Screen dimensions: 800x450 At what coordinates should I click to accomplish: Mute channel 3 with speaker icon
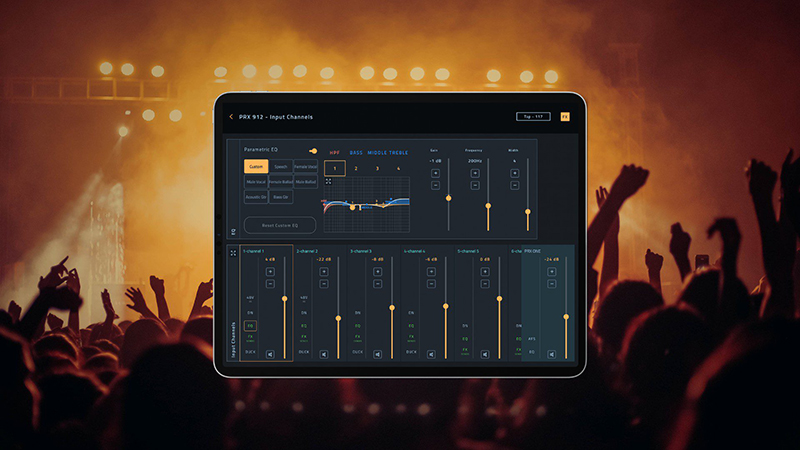click(378, 354)
